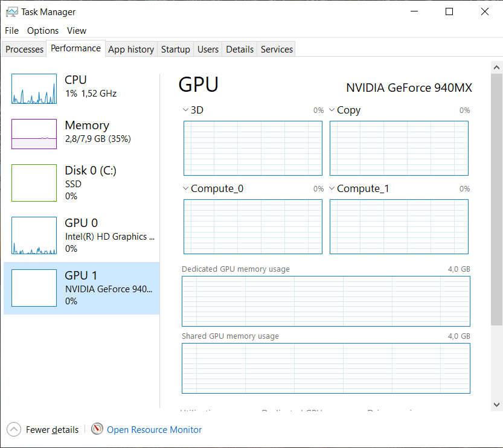This screenshot has width=503, height=448.
Task: Click the Resource Monitor icon
Action: 97,429
